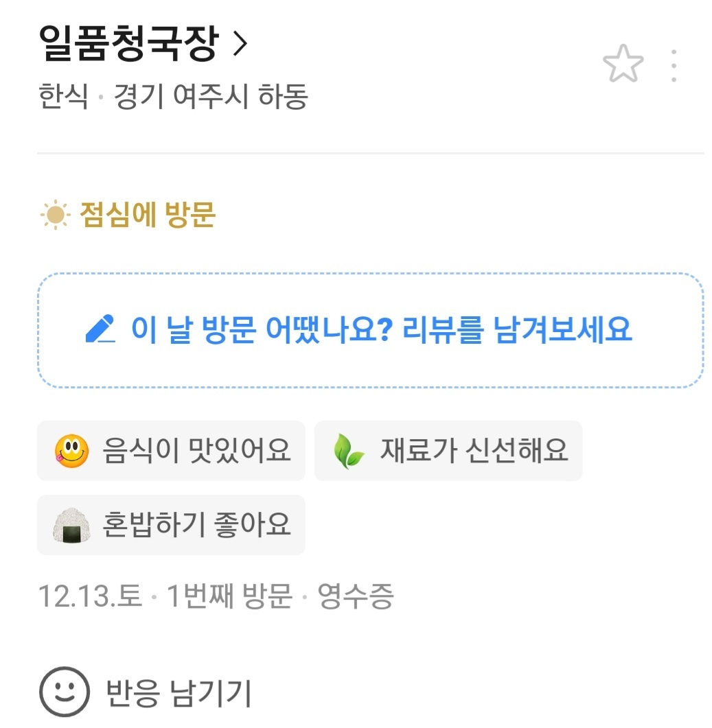Click the sun icon beside 점심에 방문
This screenshot has height=728, width=712.
pyautogui.click(x=55, y=215)
